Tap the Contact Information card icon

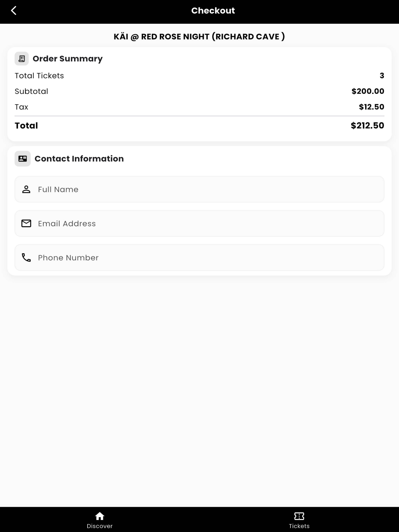pos(23,159)
